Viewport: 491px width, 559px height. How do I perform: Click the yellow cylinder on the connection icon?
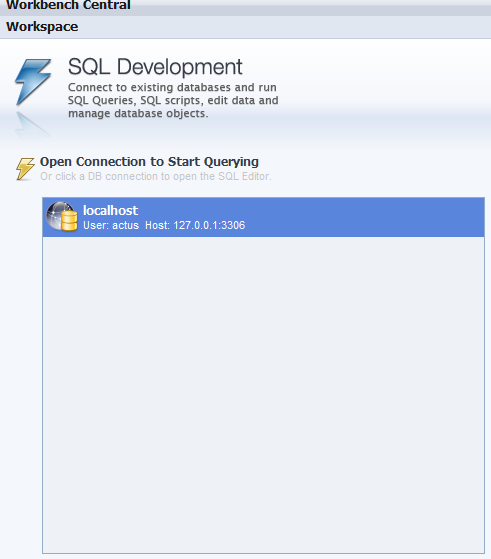coord(69,221)
